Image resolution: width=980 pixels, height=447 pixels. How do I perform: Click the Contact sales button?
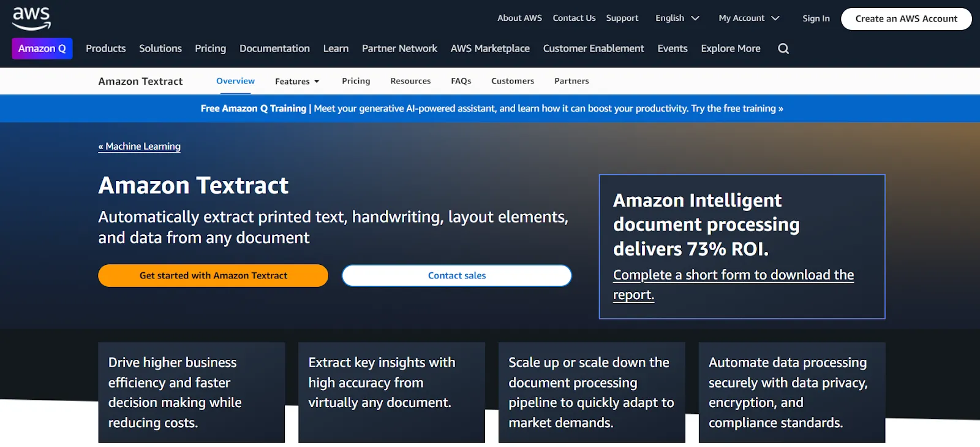457,275
